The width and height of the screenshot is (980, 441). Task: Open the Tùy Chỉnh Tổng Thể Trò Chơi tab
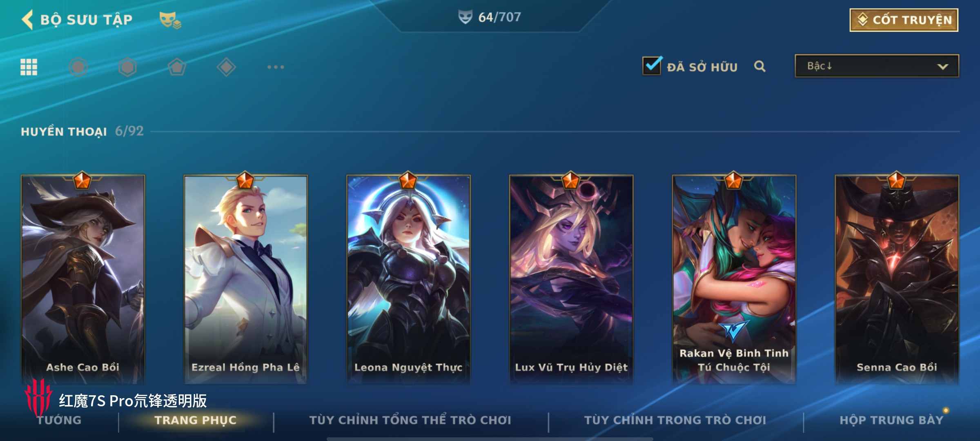[x=410, y=420]
